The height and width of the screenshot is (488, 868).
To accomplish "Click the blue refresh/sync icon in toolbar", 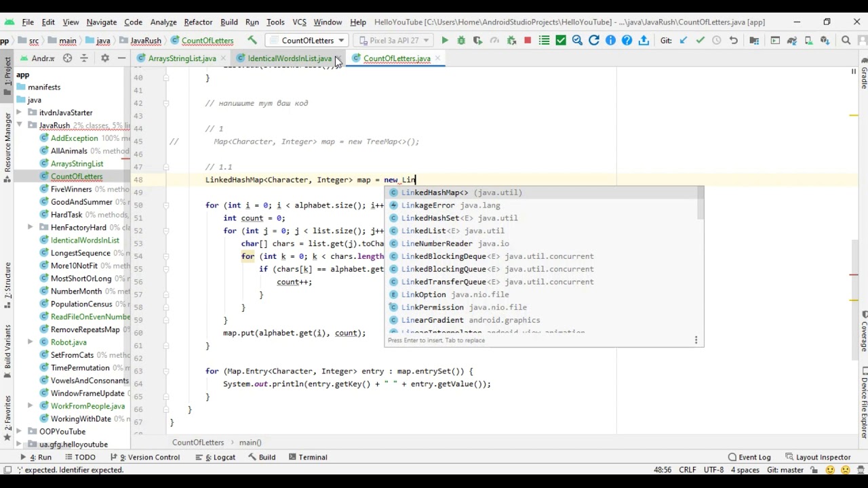I will tap(594, 41).
